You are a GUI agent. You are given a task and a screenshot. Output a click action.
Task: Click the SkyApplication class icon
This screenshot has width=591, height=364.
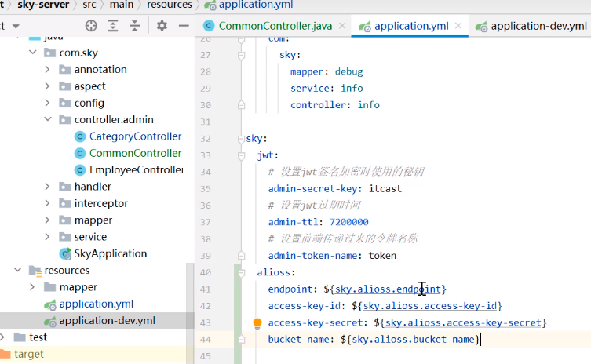(x=66, y=253)
